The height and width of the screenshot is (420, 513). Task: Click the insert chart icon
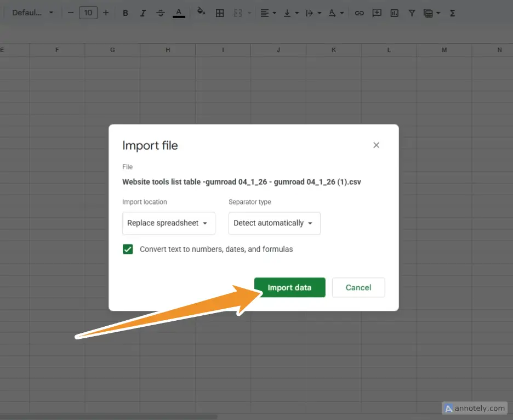pyautogui.click(x=394, y=13)
